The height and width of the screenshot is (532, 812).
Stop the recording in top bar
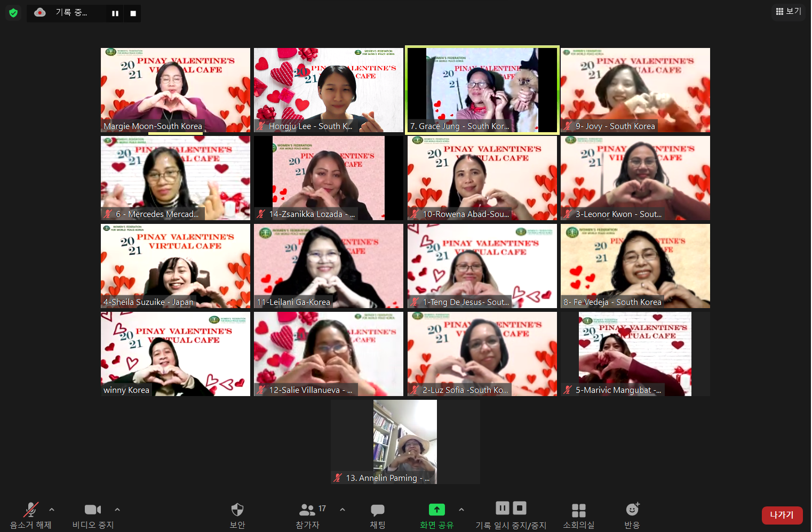133,13
